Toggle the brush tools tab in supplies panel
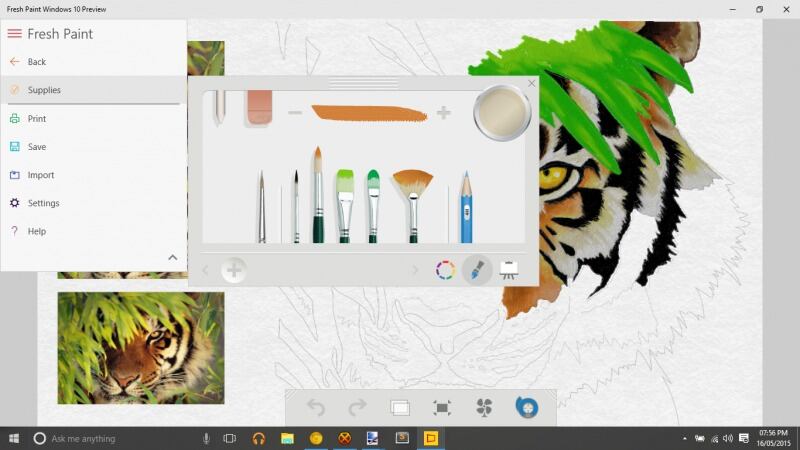The width and height of the screenshot is (800, 450). pos(477,270)
